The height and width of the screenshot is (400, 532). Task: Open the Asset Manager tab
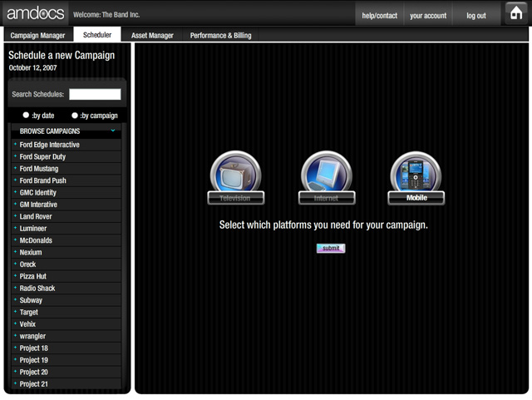click(152, 35)
